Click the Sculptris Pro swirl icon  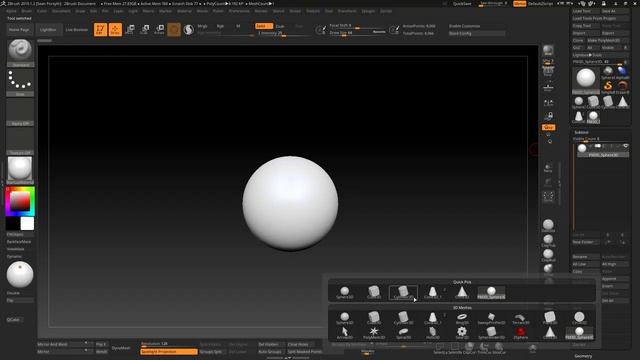click(189, 29)
